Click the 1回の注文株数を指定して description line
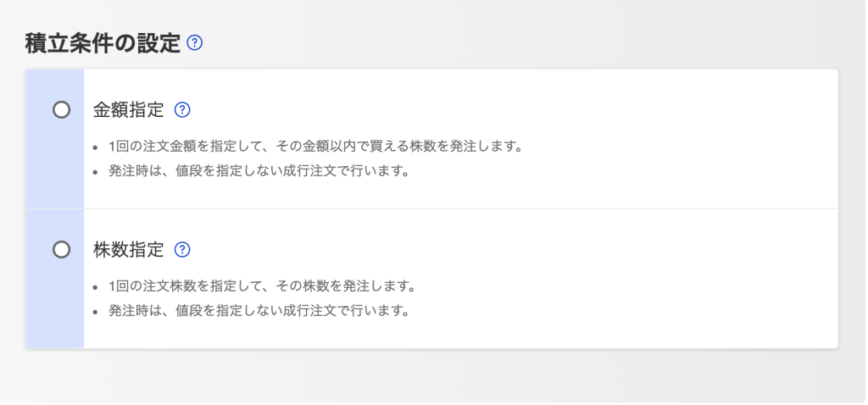This screenshot has height=405, width=868. click(x=261, y=286)
